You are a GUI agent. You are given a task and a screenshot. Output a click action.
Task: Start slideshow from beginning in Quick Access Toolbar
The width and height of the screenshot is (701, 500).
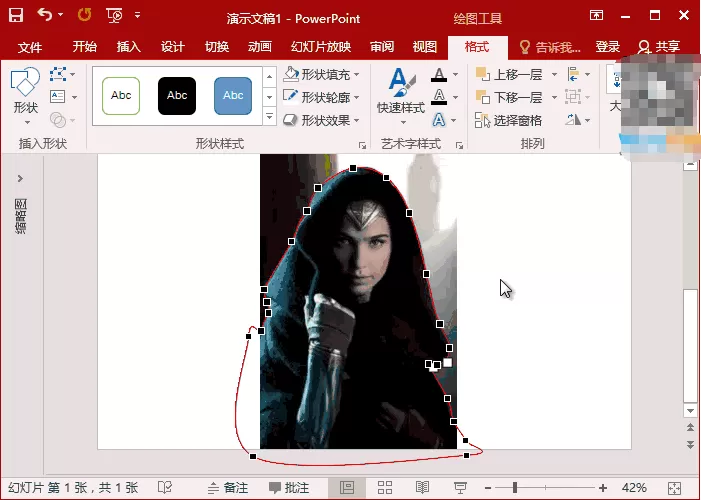[x=114, y=16]
